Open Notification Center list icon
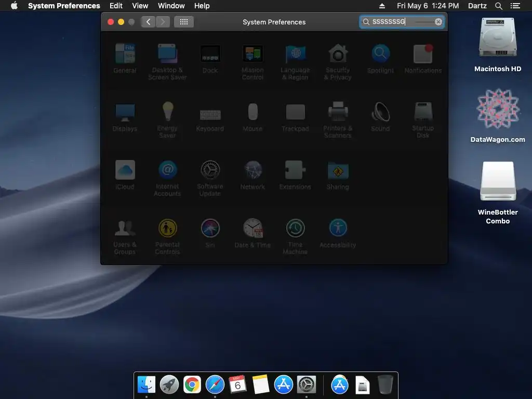This screenshot has width=532, height=399. coord(515,6)
